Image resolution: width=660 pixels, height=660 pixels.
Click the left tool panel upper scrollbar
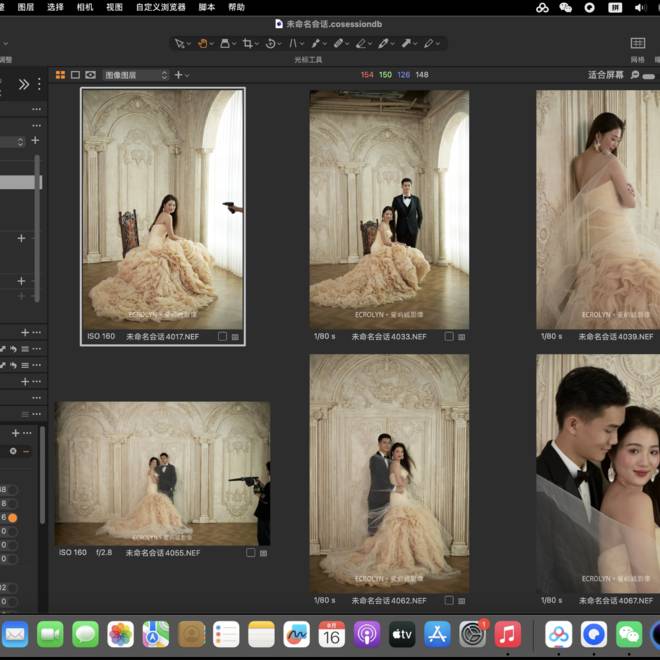[x=37, y=229]
